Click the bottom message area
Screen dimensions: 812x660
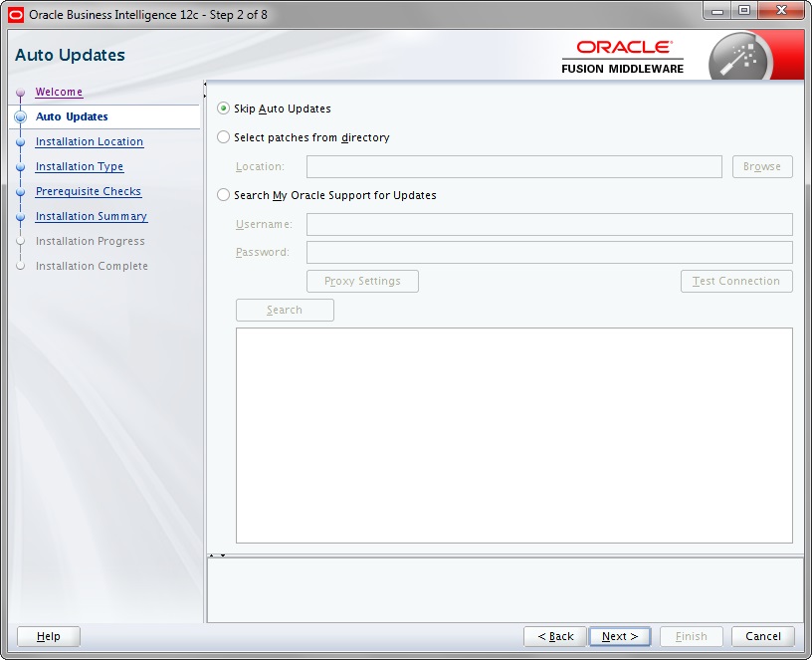pos(505,590)
